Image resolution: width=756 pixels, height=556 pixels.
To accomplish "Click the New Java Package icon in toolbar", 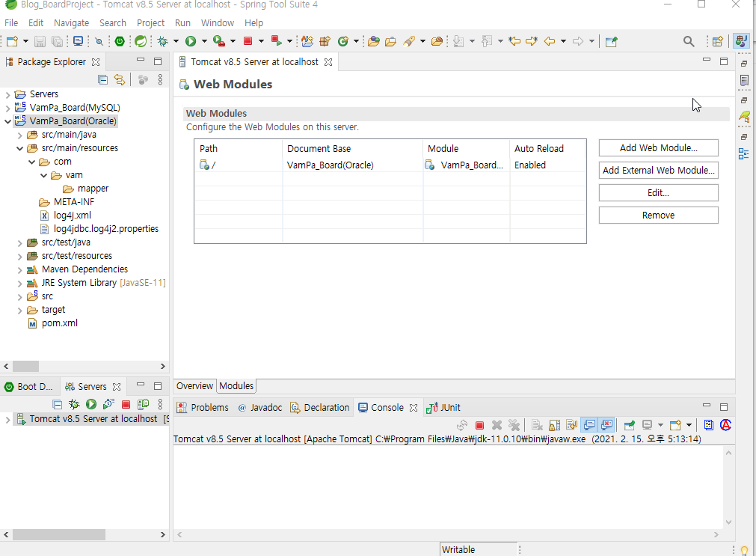I will [x=325, y=41].
